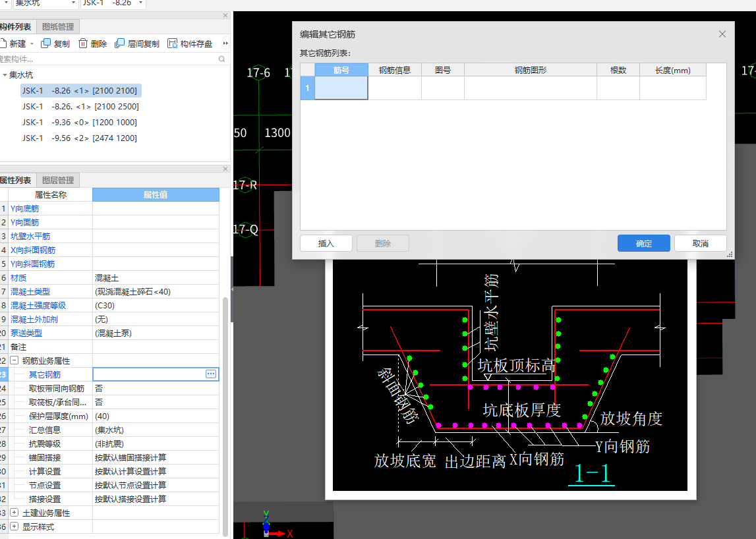Select JSK-1 -8.26. <1> [2100 2500] item

click(x=80, y=107)
